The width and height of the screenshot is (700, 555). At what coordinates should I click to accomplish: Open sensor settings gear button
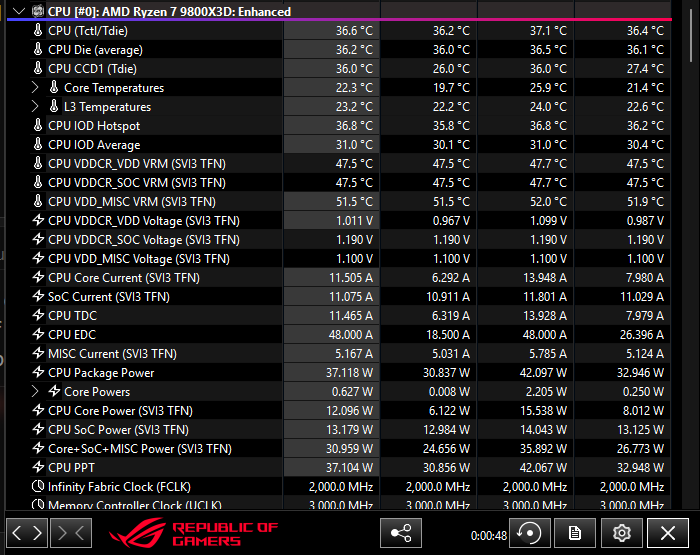click(x=621, y=533)
